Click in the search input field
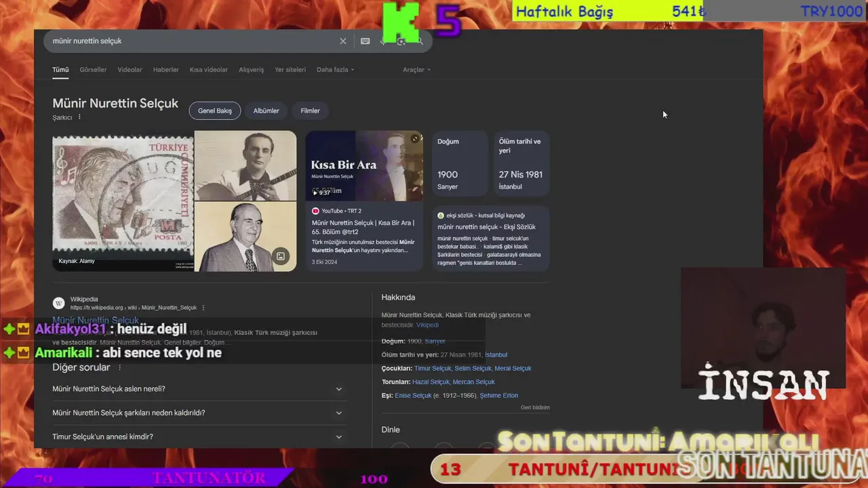The width and height of the screenshot is (868, 488). point(193,41)
